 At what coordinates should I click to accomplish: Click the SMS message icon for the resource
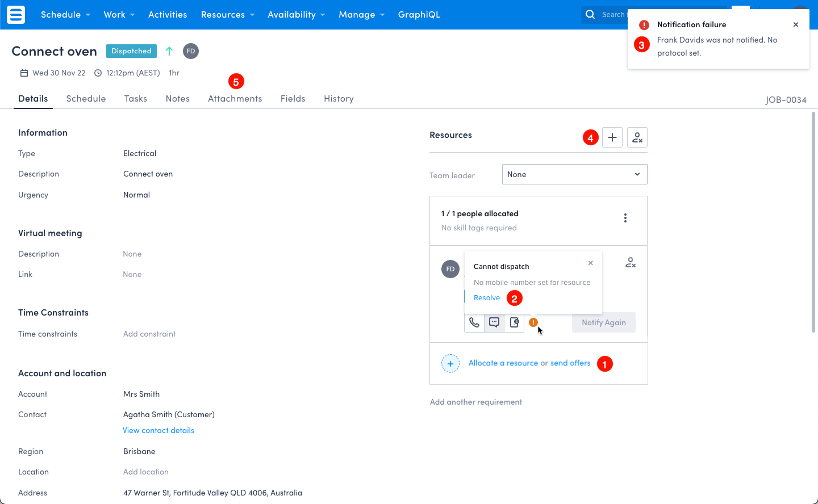494,322
